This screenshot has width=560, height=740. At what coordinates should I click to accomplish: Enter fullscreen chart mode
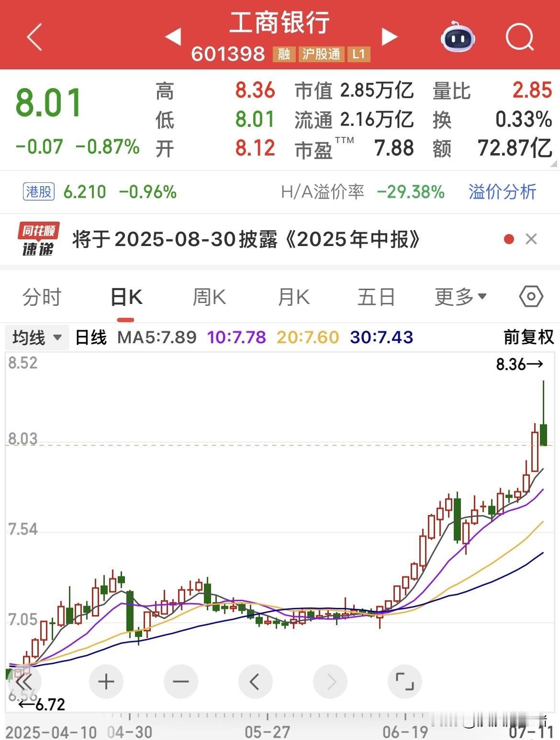point(405,682)
